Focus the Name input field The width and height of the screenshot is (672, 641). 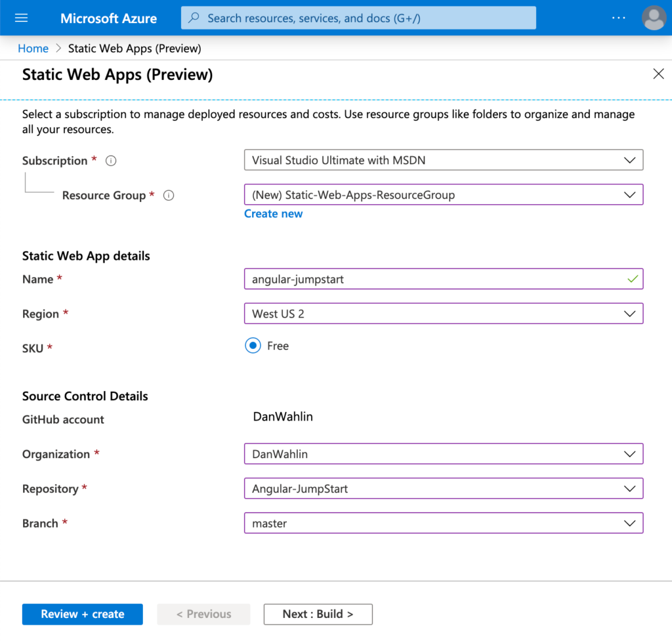[444, 279]
